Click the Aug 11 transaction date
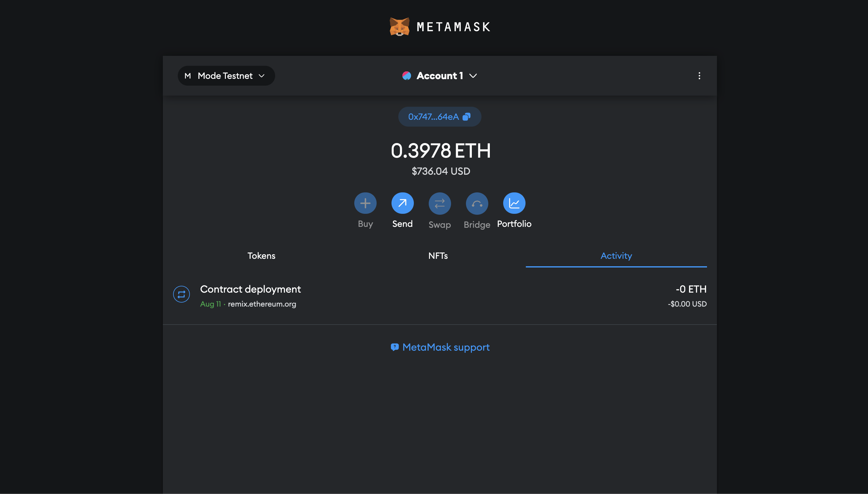The image size is (868, 494). (x=210, y=304)
